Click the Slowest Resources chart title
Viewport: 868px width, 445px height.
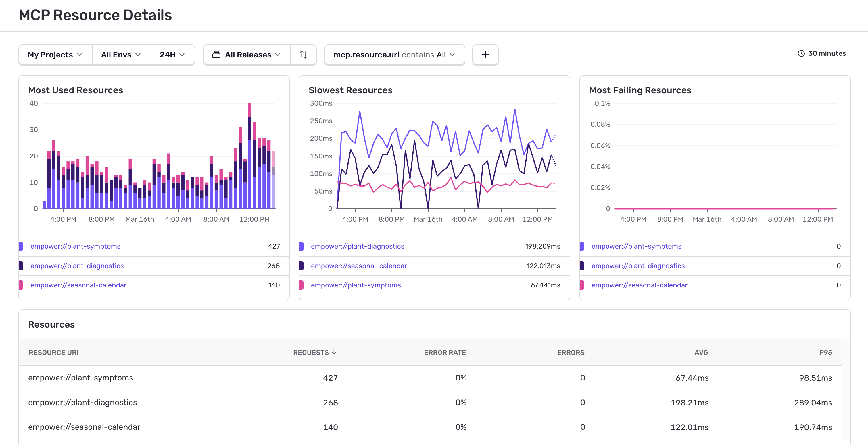350,90
